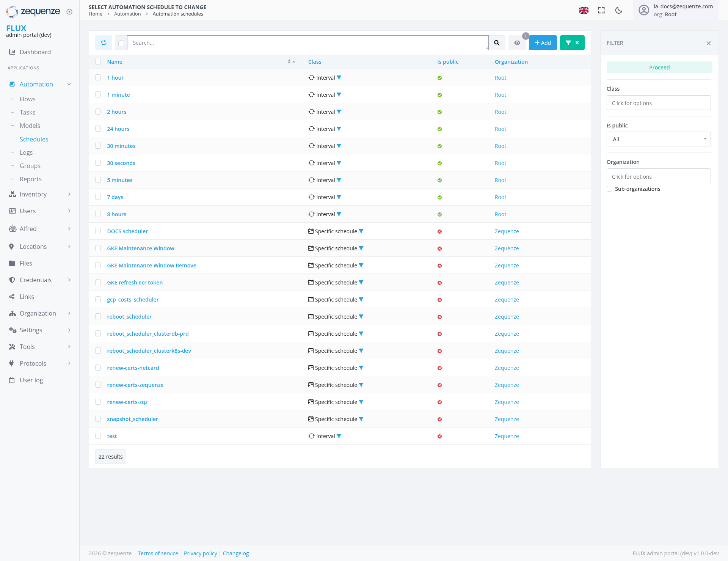The image size is (728, 561).
Task: Click filter funnel on '30 seconds' row
Action: pyautogui.click(x=339, y=163)
